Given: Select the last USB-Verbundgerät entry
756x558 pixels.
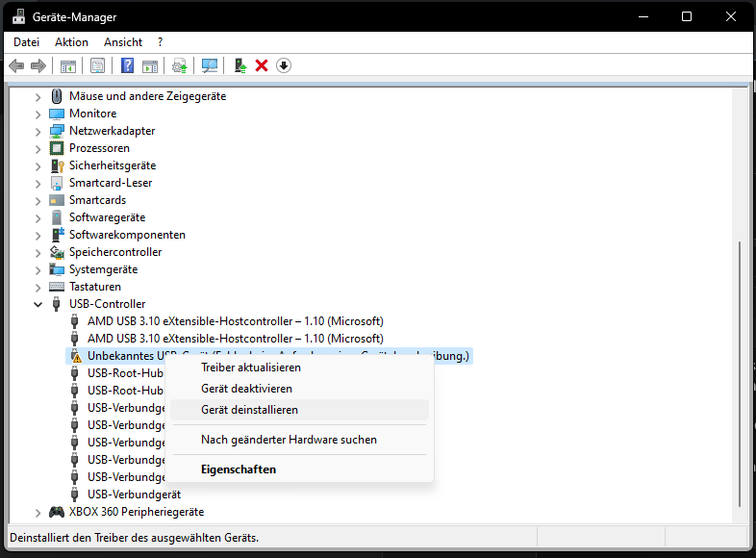Looking at the screenshot, I should click(134, 495).
